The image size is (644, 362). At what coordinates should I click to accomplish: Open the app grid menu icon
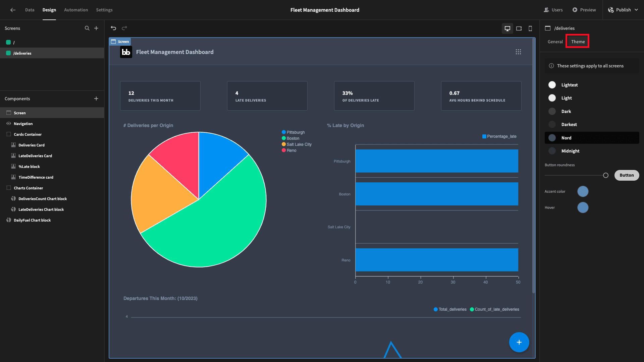click(518, 52)
